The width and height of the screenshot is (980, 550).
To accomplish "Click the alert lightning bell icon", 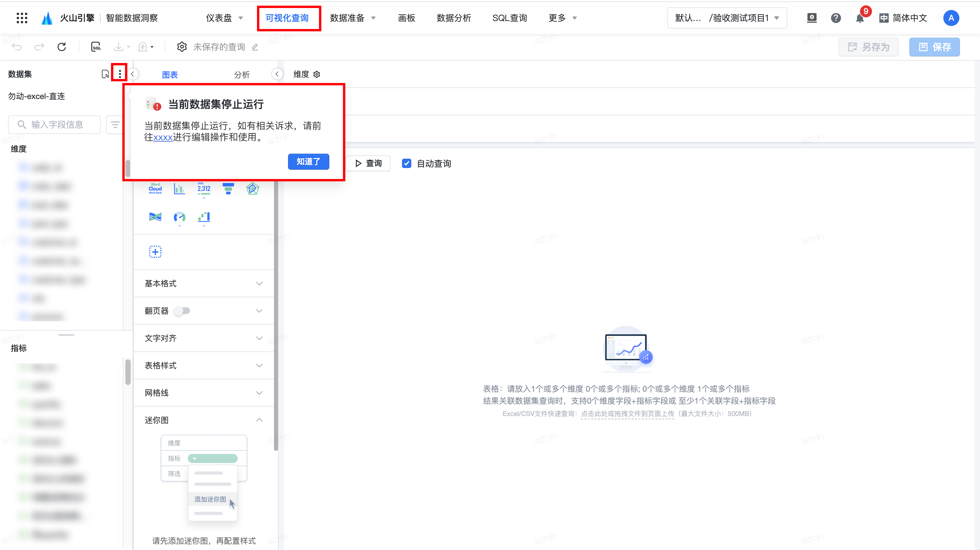I will [x=143, y=47].
